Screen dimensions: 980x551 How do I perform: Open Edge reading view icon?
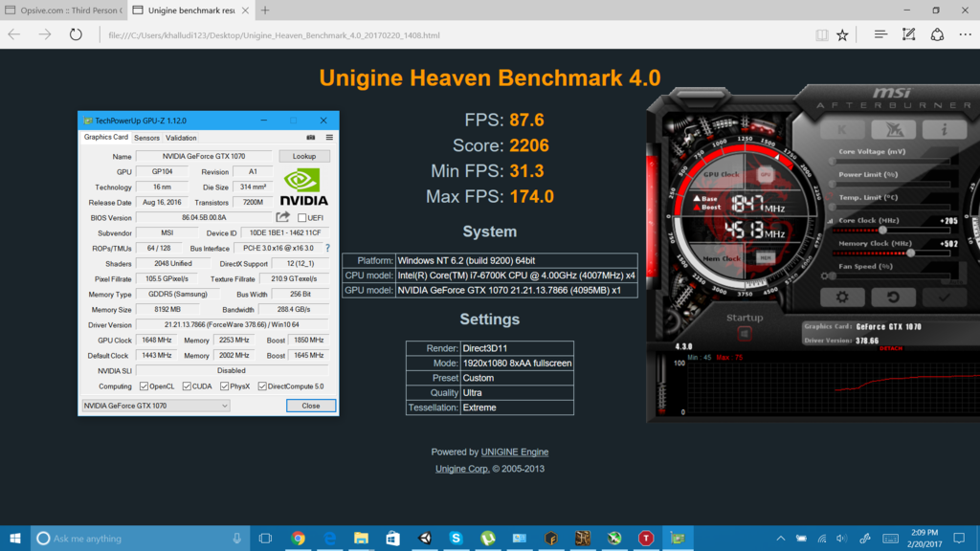[822, 35]
